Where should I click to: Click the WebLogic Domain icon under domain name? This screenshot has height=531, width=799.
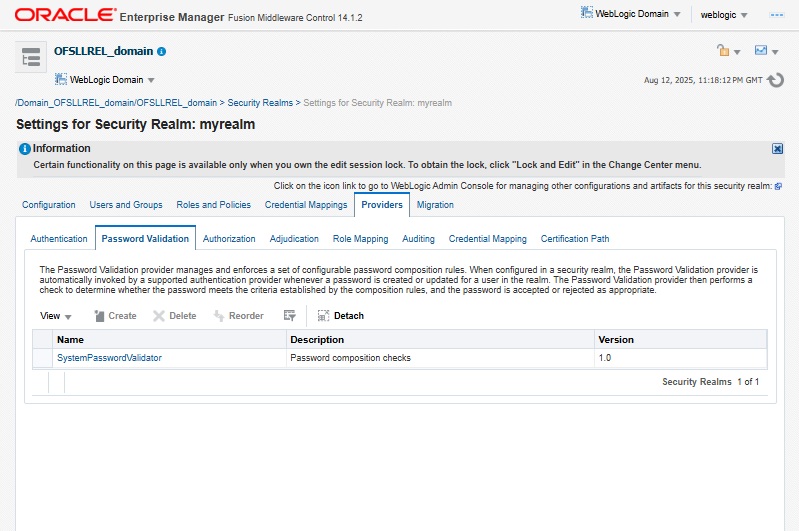tap(61, 79)
